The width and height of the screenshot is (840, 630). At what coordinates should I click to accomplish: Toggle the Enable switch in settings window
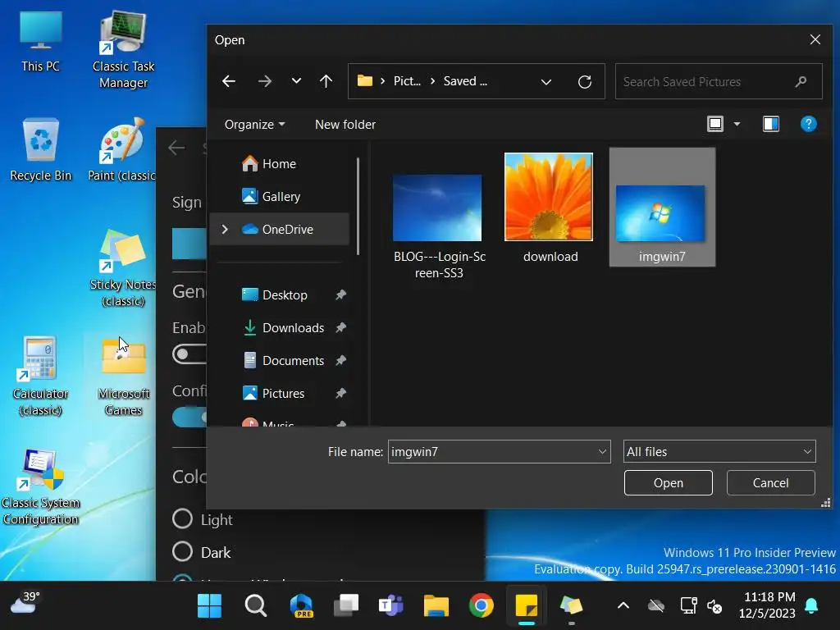tap(189, 354)
